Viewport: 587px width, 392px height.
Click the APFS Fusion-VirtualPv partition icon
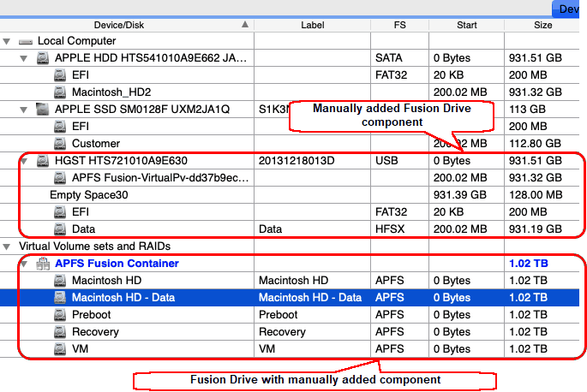pos(59,178)
